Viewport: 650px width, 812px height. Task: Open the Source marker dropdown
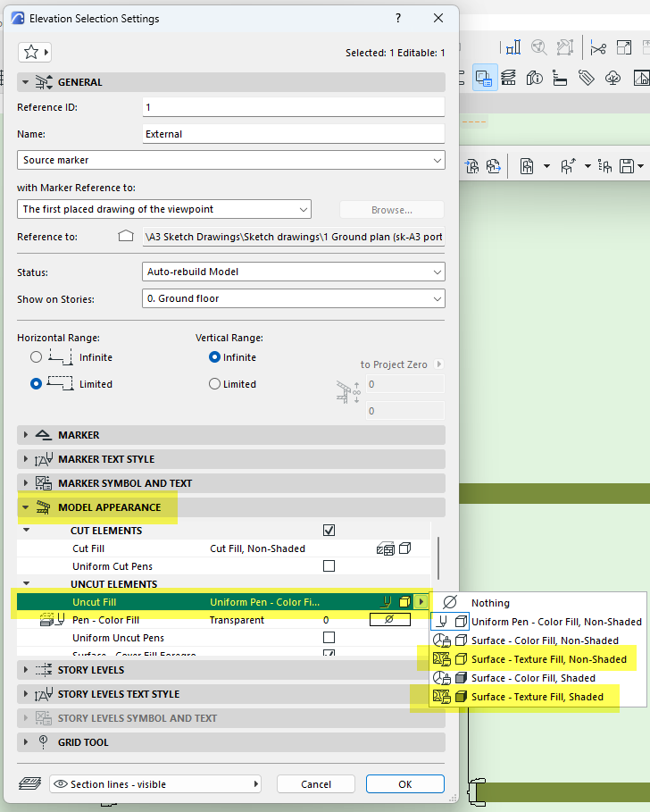point(231,160)
